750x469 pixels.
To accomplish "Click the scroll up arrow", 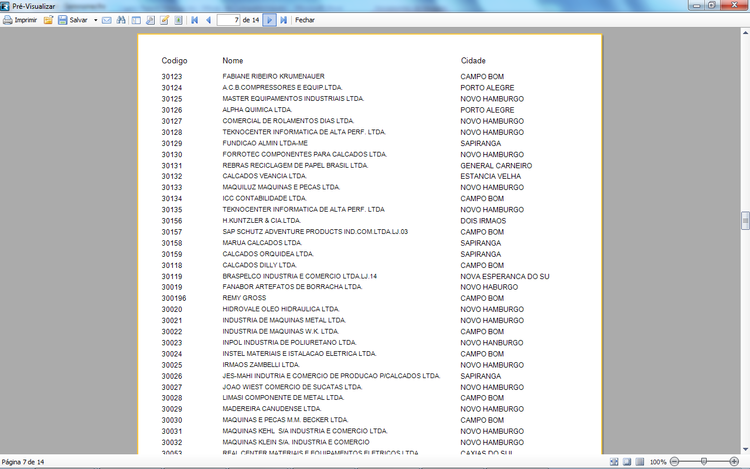I will [x=745, y=33].
